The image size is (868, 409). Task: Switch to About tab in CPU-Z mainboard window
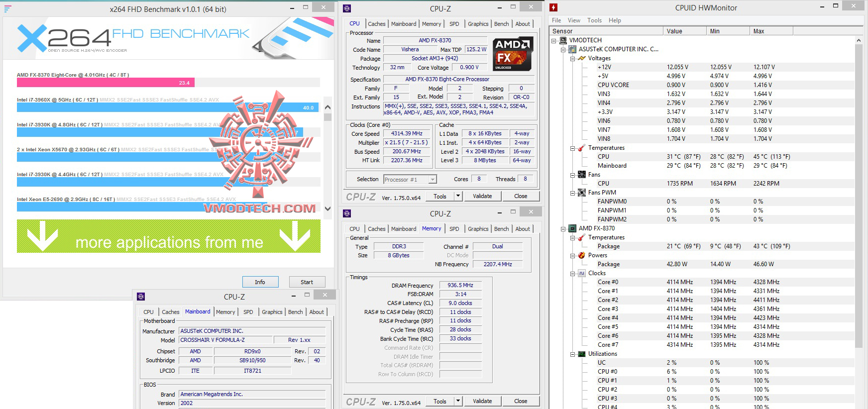[x=317, y=312]
